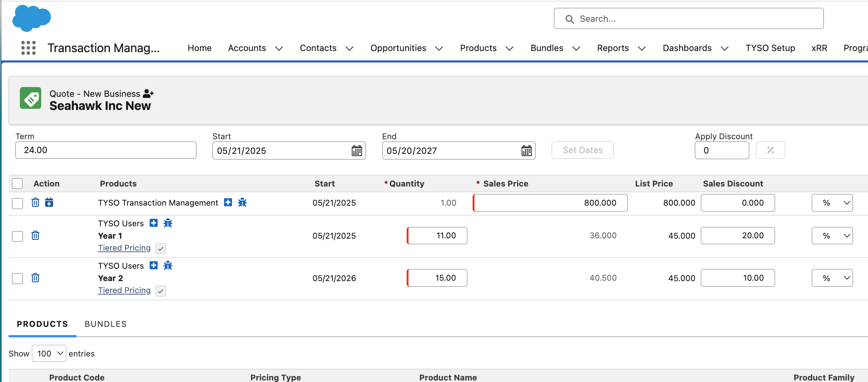Viewport: 868px width, 382px height.
Task: Click the Apply Discount input field
Action: [x=722, y=150]
